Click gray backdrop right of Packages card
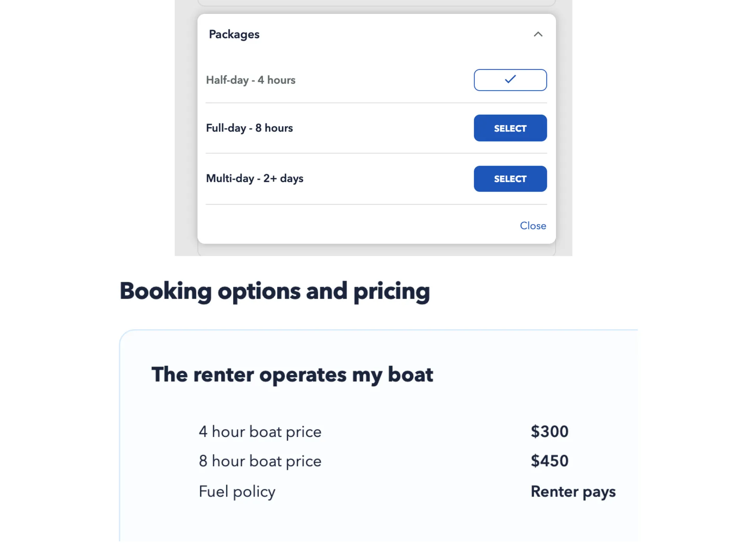Image resolution: width=747 pixels, height=560 pixels. pos(564,128)
